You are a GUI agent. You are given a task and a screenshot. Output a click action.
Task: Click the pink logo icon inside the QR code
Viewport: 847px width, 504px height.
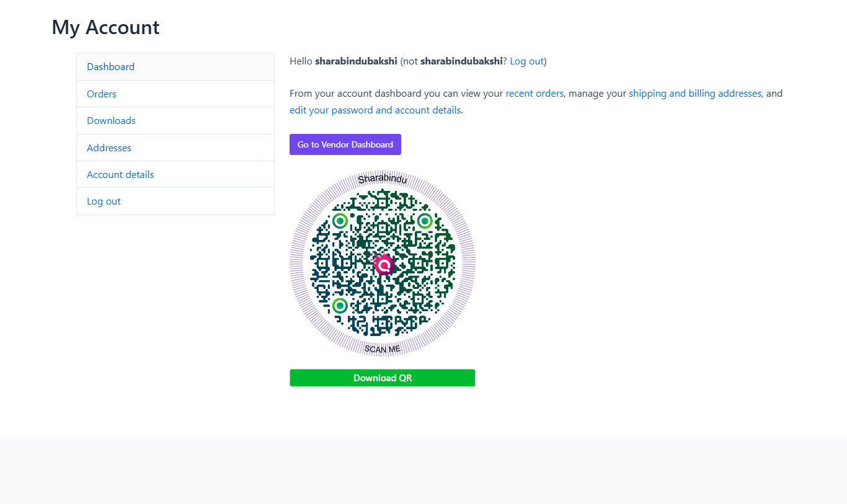click(383, 265)
